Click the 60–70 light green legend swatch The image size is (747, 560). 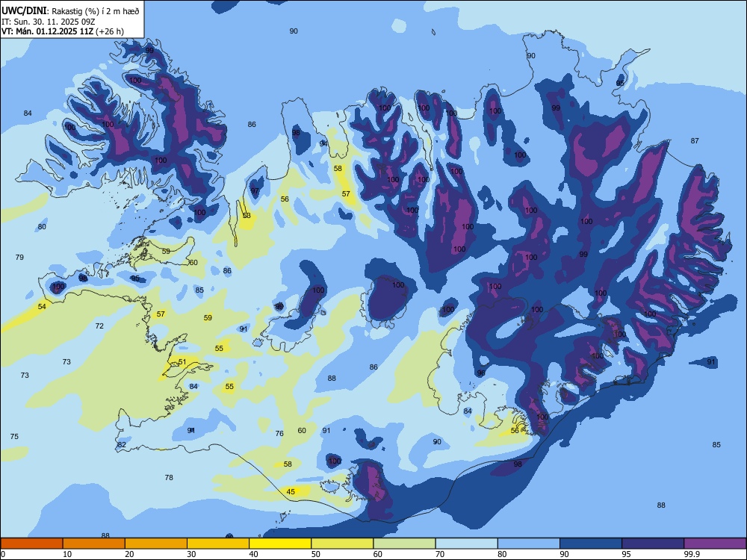404,544
